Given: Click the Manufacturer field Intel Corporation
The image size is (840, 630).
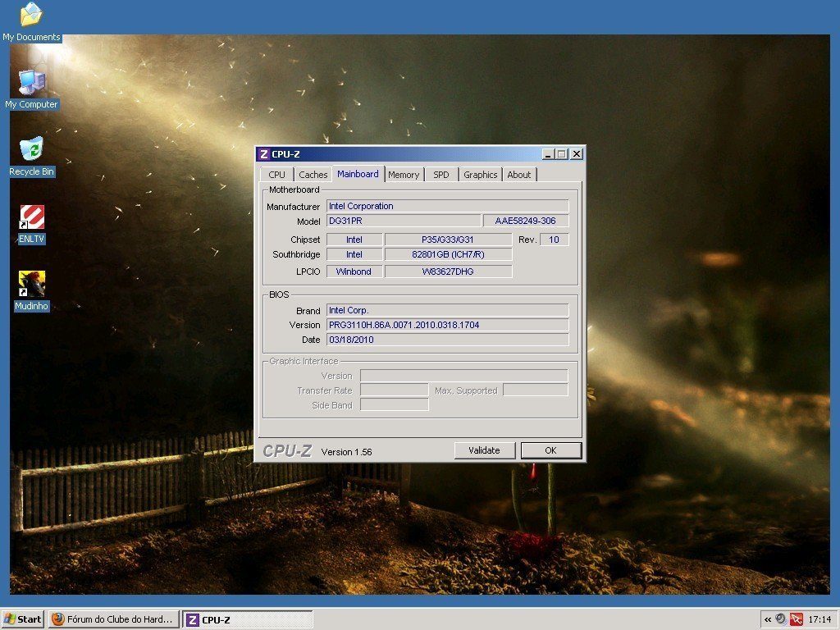Looking at the screenshot, I should click(x=447, y=206).
